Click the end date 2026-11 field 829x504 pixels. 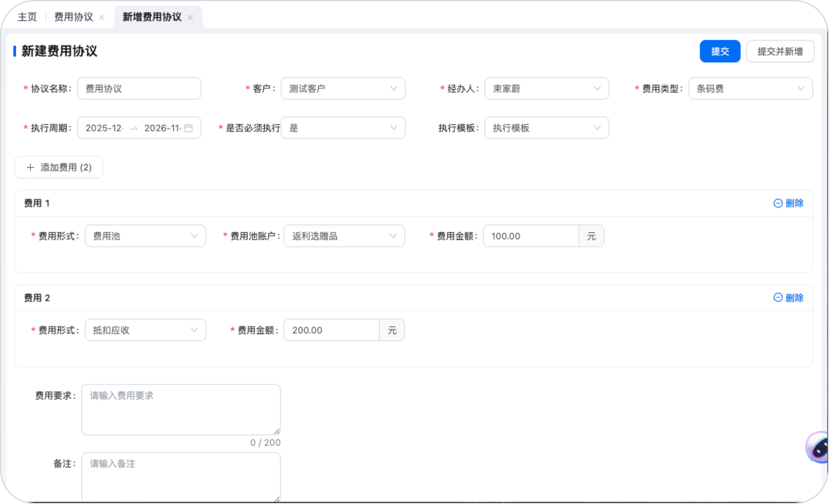pyautogui.click(x=163, y=128)
